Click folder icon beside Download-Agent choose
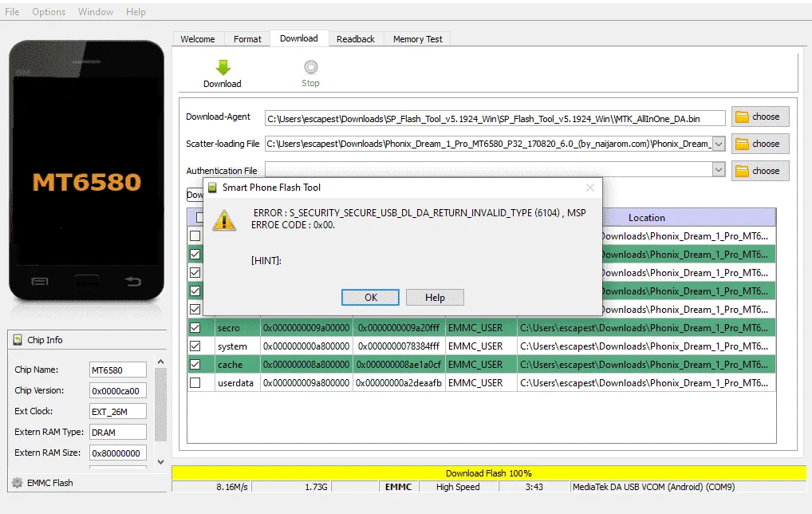Viewport: 812px width, 514px height. coord(742,117)
